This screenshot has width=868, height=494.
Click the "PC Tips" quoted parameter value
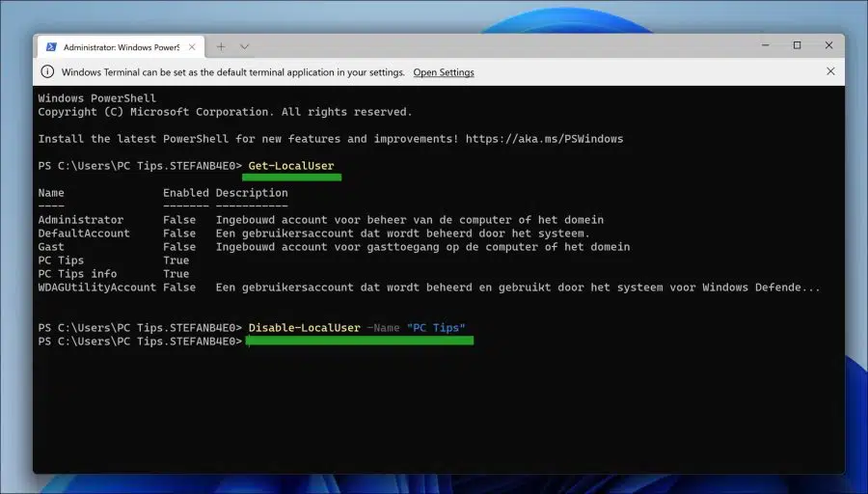tap(436, 328)
